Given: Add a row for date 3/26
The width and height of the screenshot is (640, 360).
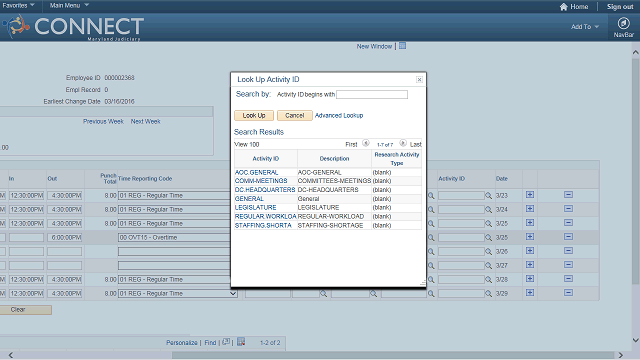Looking at the screenshot, I should [530, 251].
